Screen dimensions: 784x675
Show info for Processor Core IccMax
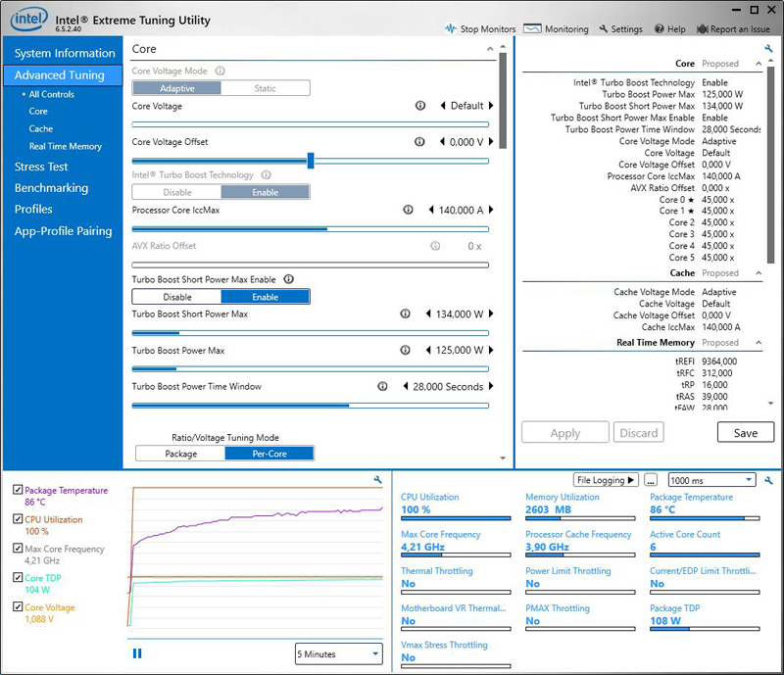click(408, 210)
